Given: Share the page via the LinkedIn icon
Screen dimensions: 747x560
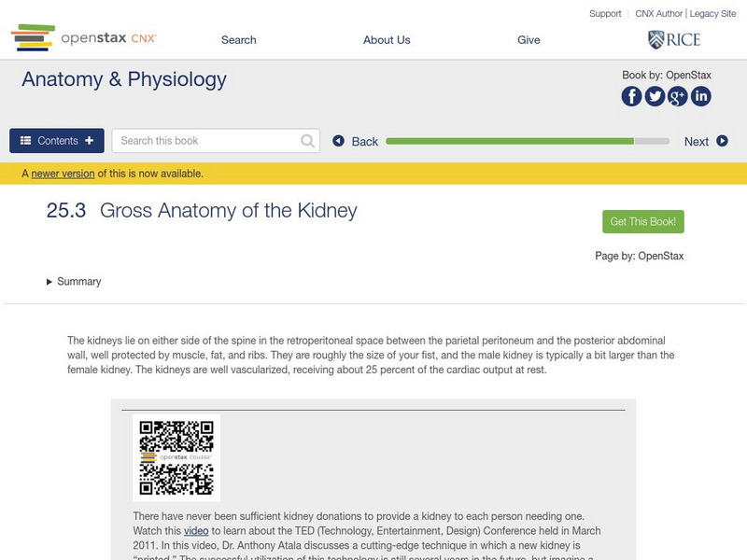Looking at the screenshot, I should 701,94.
